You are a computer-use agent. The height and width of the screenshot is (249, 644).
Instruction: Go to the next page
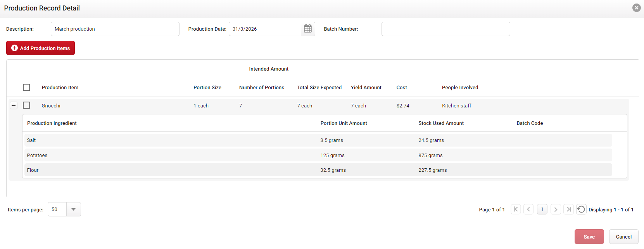pos(556,209)
